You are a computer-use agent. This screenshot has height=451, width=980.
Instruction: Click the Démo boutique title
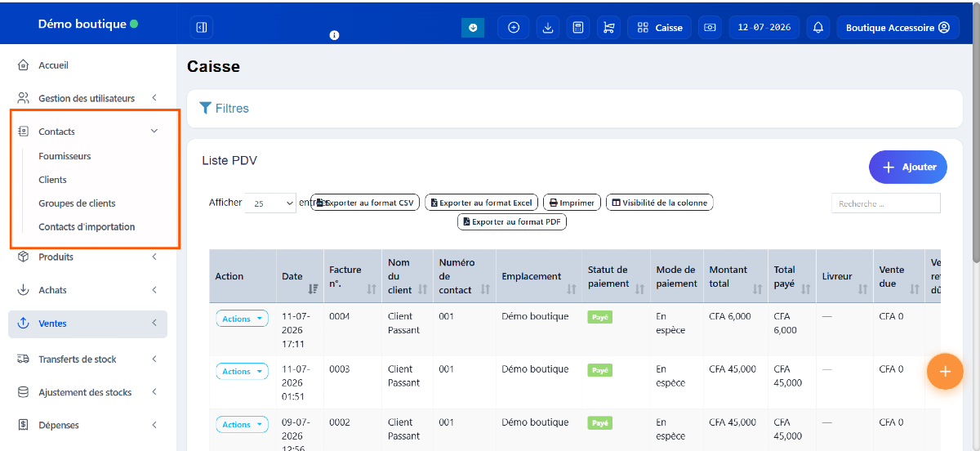82,24
